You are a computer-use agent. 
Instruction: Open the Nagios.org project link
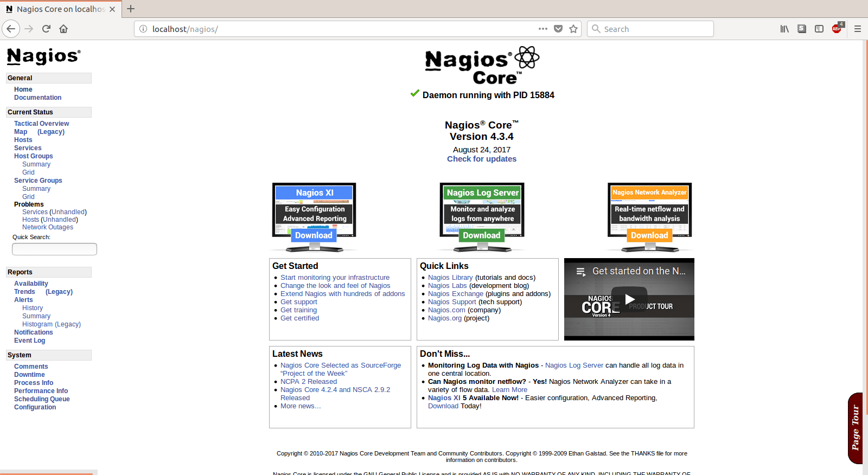[x=445, y=318]
